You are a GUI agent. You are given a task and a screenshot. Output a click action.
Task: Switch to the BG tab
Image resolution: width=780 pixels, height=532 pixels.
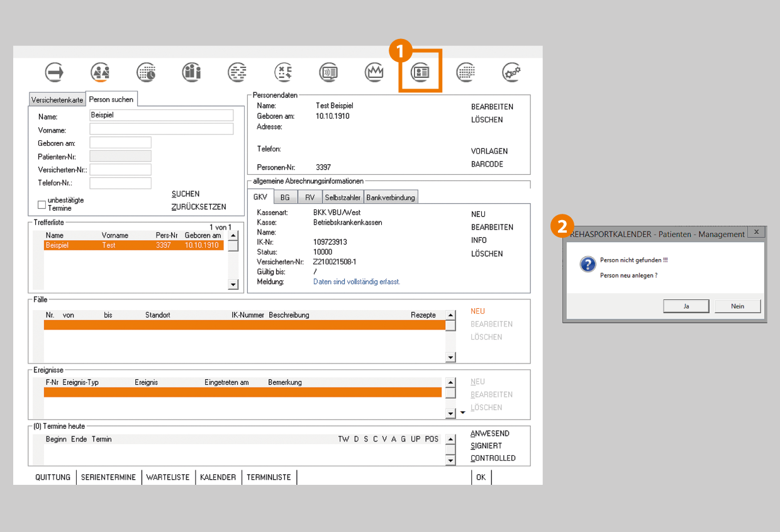pos(286,197)
